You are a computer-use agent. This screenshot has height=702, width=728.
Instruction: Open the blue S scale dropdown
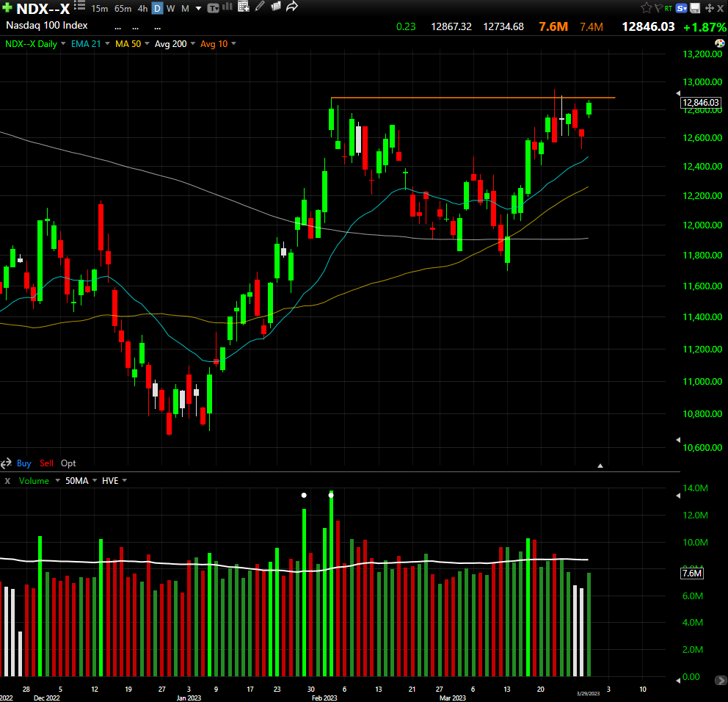click(682, 8)
